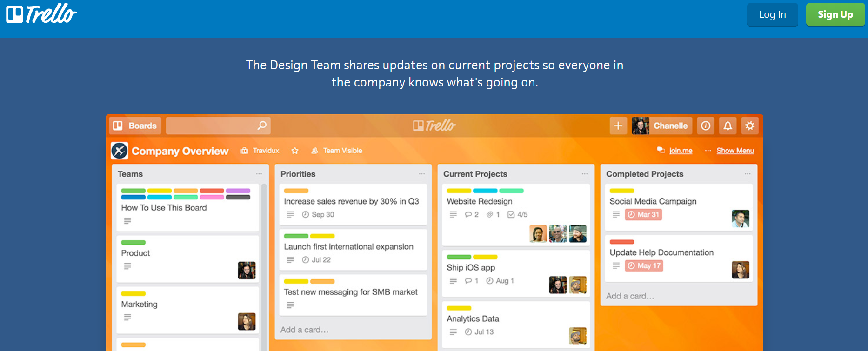
Task: Open the Social Media Campaign card
Action: click(x=679, y=207)
